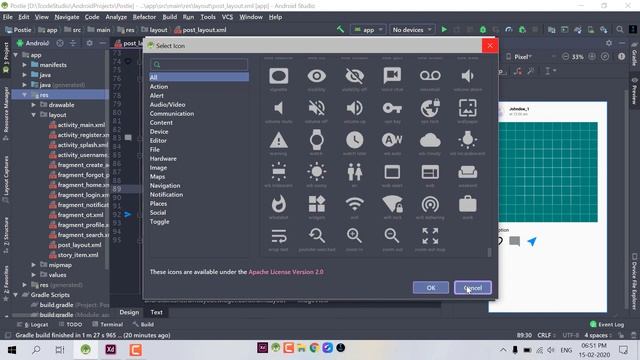This screenshot has height=360, width=640.
Task: Click the green Run app button in toolbar
Action: 444,30
